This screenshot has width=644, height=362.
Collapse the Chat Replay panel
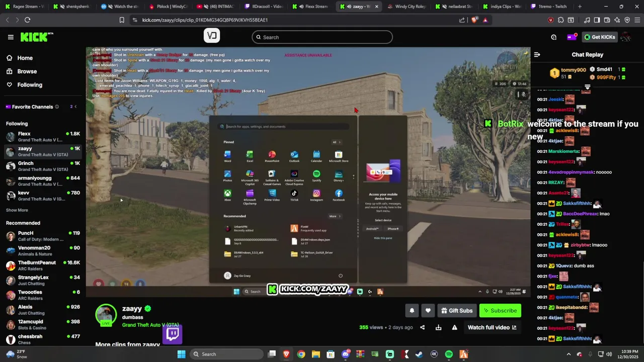pyautogui.click(x=537, y=54)
